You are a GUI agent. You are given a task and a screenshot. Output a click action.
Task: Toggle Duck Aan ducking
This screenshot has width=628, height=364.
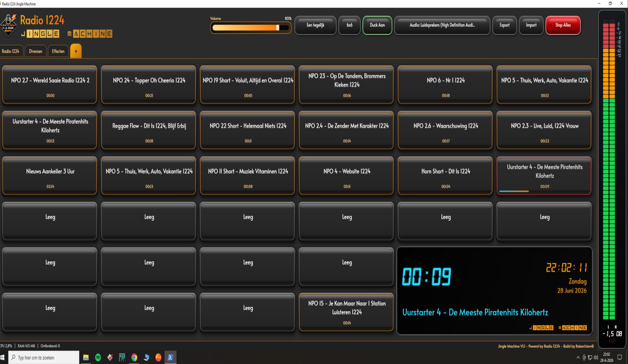(377, 25)
